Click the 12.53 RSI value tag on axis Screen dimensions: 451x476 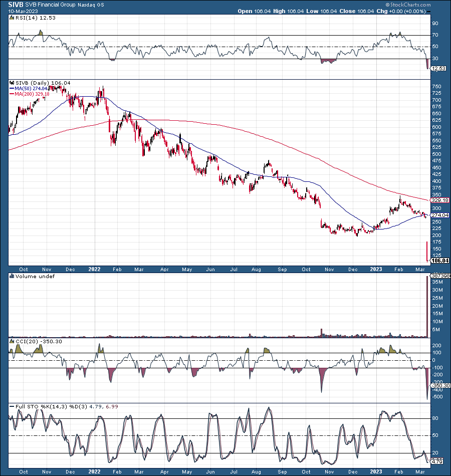click(x=438, y=68)
